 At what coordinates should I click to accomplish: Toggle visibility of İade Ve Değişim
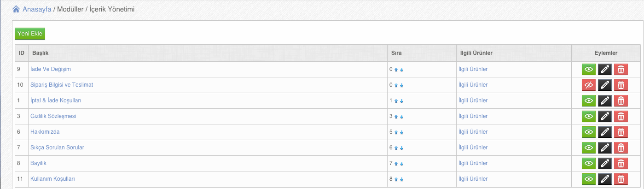(589, 70)
